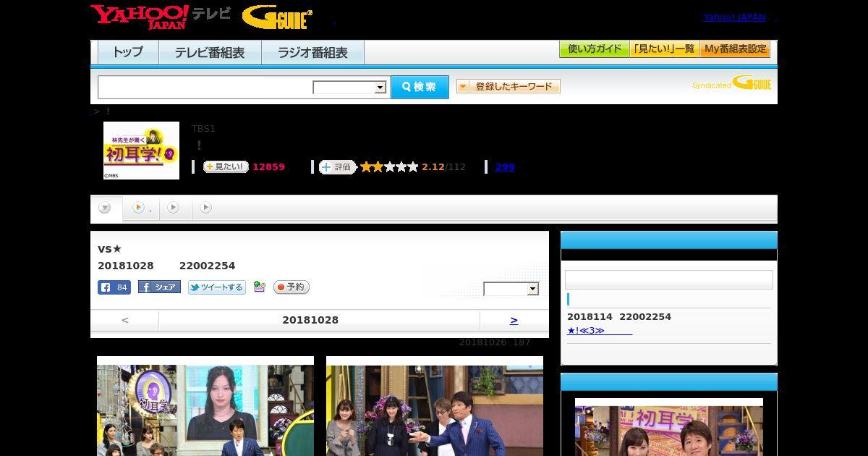Open the left studio photo

click(205, 406)
